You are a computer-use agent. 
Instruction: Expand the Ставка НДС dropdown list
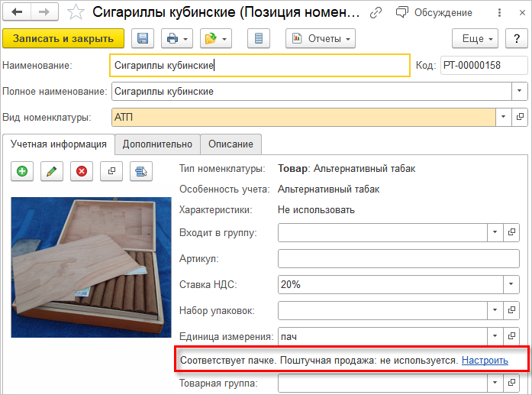(x=509, y=285)
